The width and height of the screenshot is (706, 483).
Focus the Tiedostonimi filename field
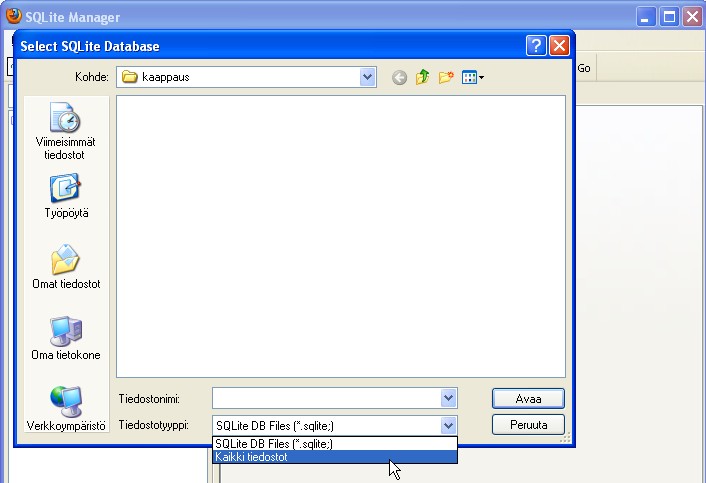tap(327, 398)
